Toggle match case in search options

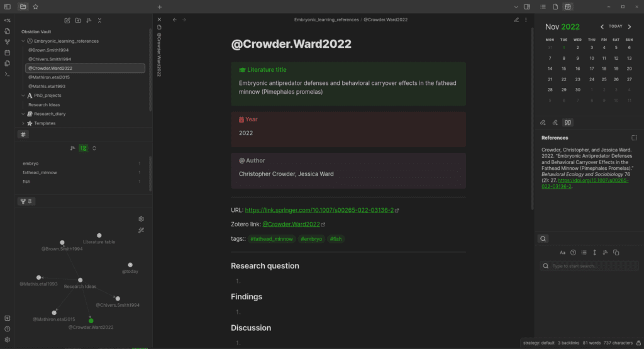[562, 253]
